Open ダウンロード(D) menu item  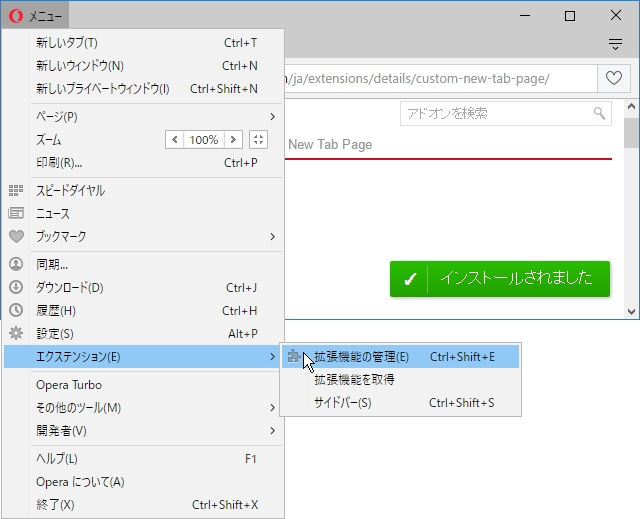click(143, 288)
